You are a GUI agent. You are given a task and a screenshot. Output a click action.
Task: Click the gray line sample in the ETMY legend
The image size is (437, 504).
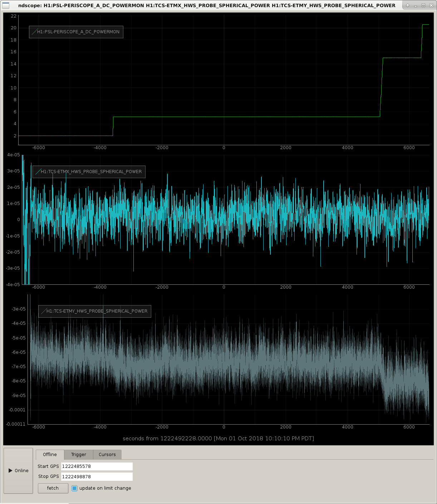[x=43, y=311]
